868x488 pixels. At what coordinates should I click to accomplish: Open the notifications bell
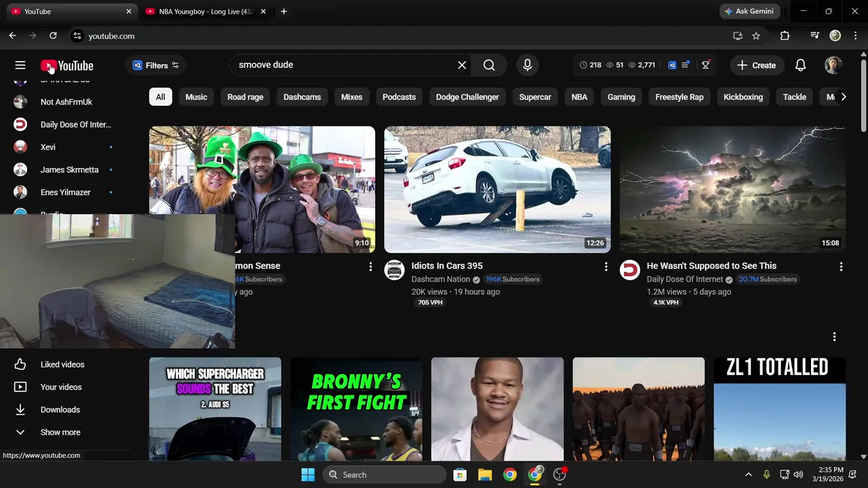click(800, 65)
